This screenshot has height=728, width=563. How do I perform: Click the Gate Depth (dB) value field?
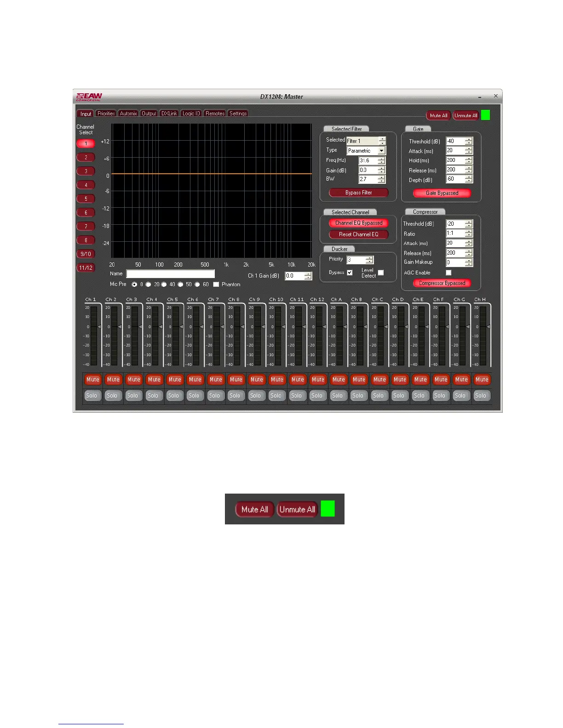click(455, 179)
